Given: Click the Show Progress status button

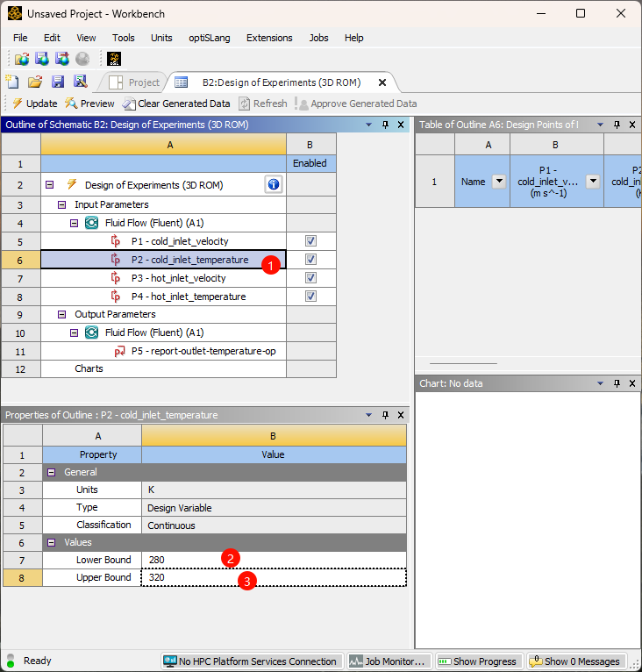Looking at the screenshot, I should [x=478, y=661].
